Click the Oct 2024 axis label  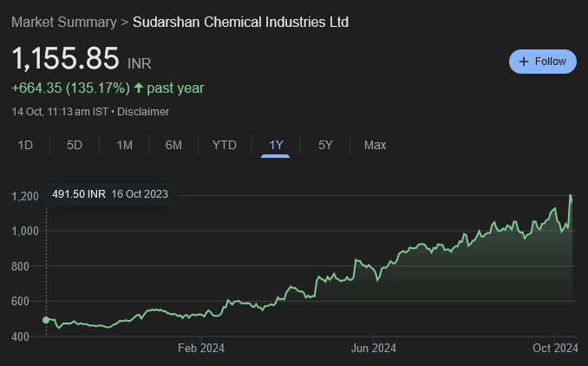(x=555, y=348)
